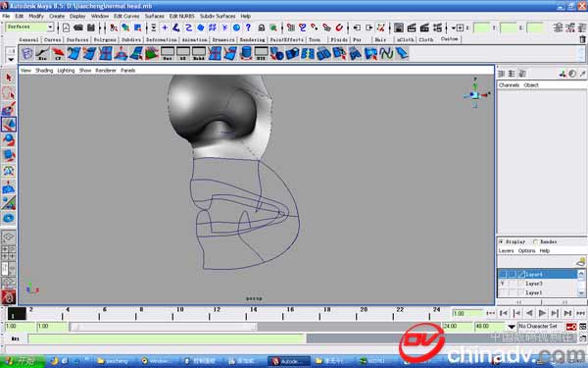Select the Display radio button
This screenshot has width=588, height=368.
coord(501,241)
